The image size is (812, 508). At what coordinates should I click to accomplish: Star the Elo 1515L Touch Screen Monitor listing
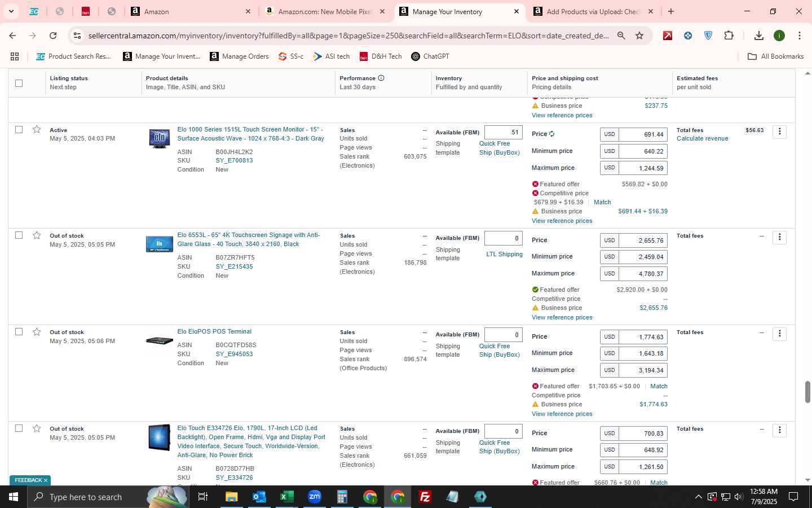pos(37,130)
